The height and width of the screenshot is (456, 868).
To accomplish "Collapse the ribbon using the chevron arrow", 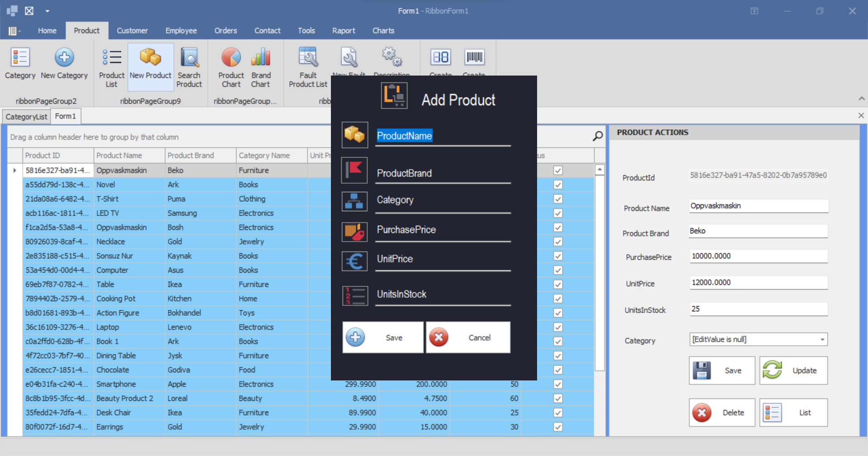I will click(861, 99).
